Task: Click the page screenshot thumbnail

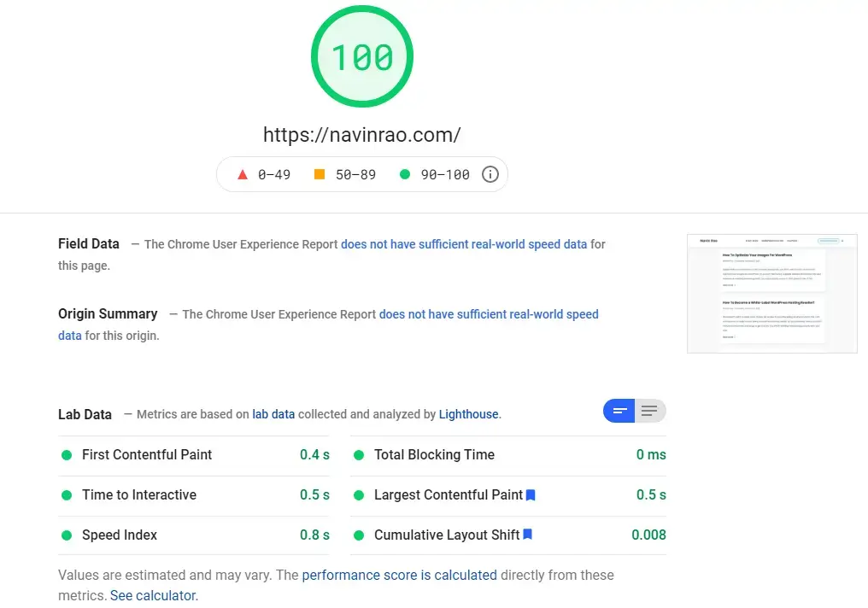Action: point(772,294)
